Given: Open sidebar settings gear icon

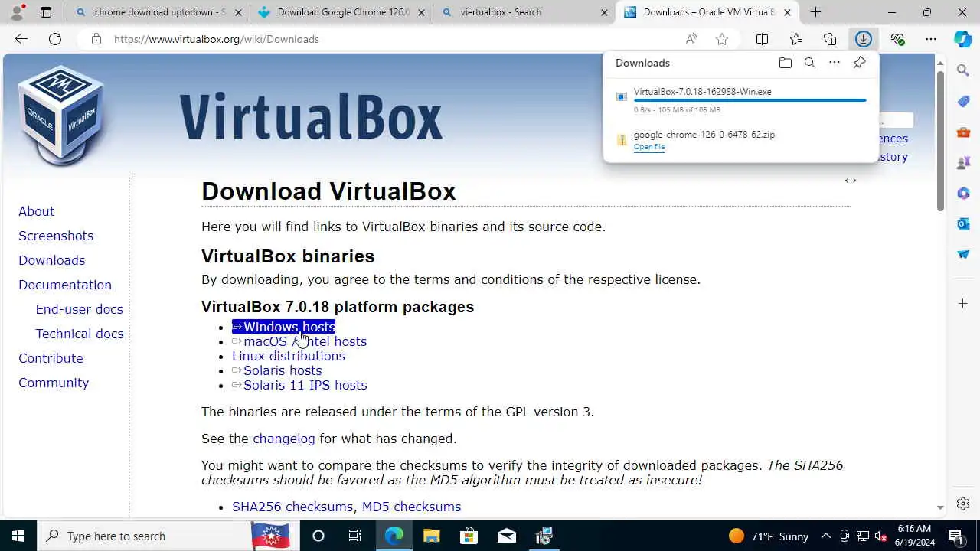Looking at the screenshot, I should pyautogui.click(x=963, y=504).
